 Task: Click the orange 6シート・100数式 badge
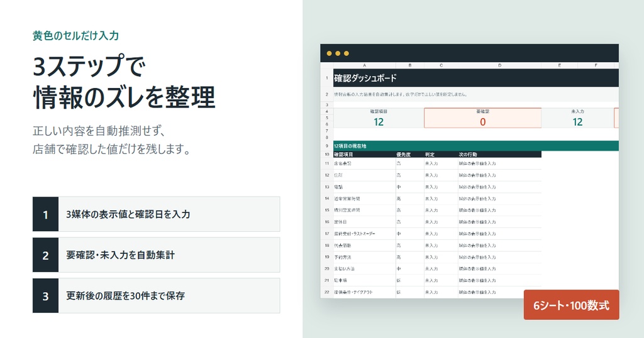(571, 305)
